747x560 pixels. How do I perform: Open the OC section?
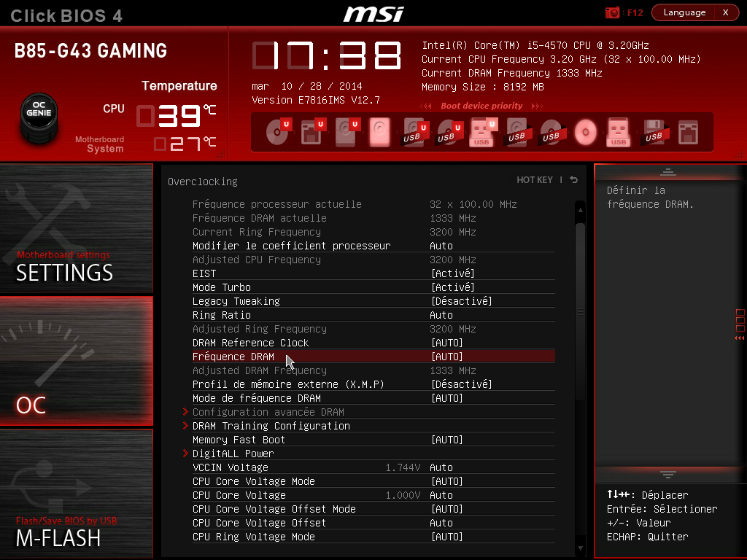point(76,361)
